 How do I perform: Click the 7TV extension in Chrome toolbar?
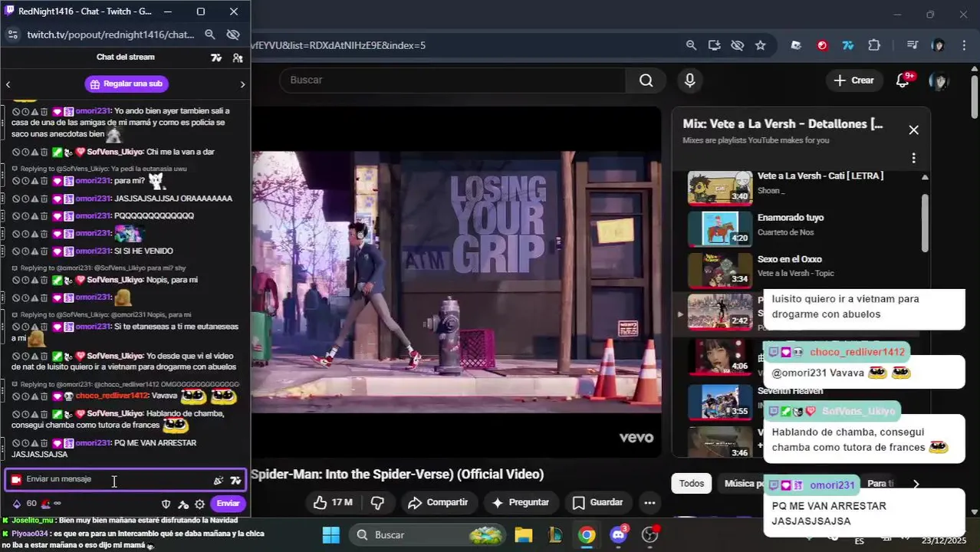[x=848, y=45]
